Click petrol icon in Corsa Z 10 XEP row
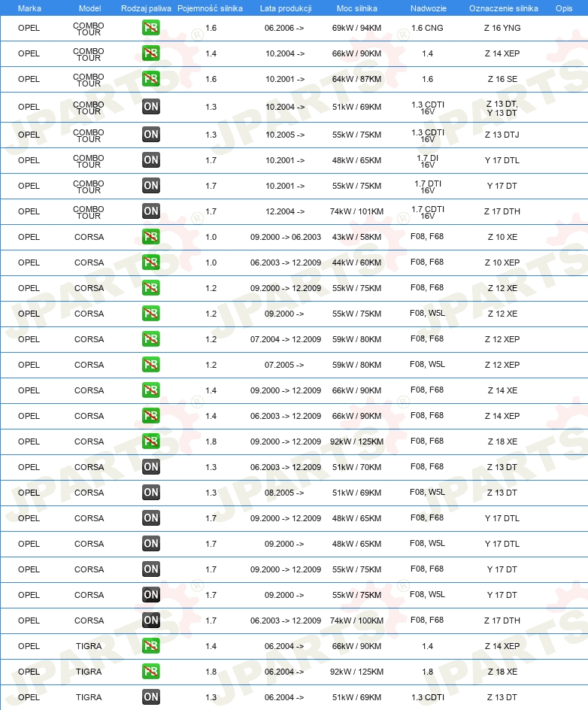The image size is (588, 710). 150,262
